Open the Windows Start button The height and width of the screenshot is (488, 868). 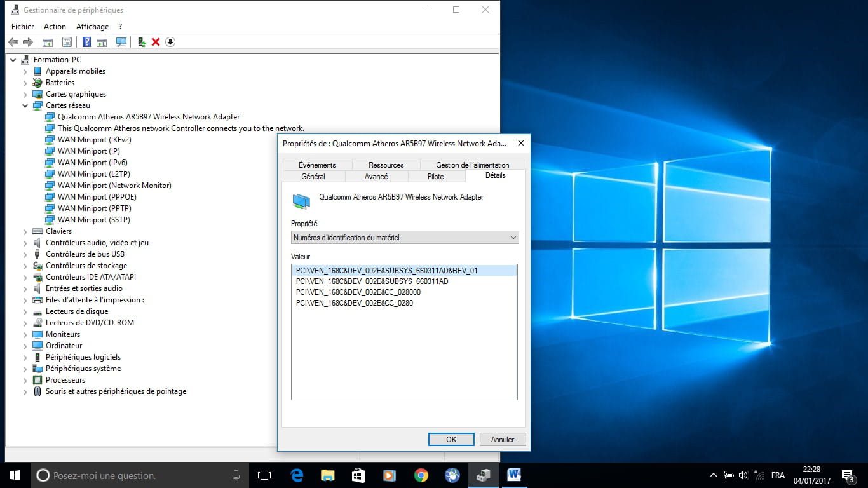coord(15,475)
